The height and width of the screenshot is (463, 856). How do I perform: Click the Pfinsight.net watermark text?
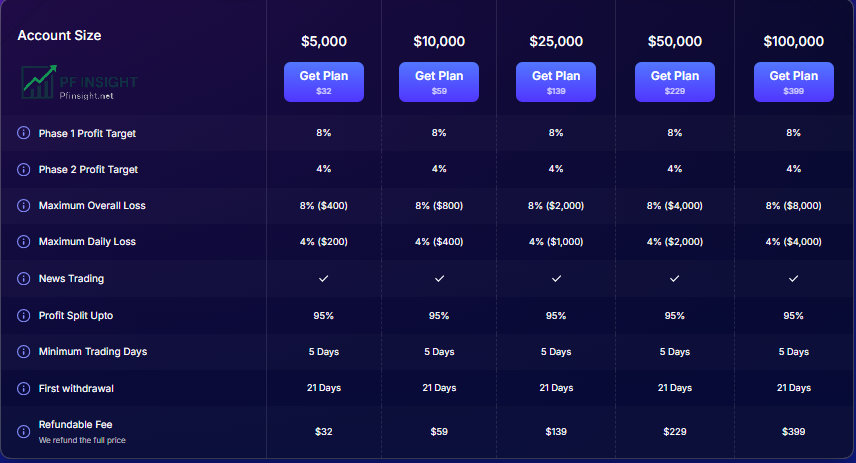(86, 96)
